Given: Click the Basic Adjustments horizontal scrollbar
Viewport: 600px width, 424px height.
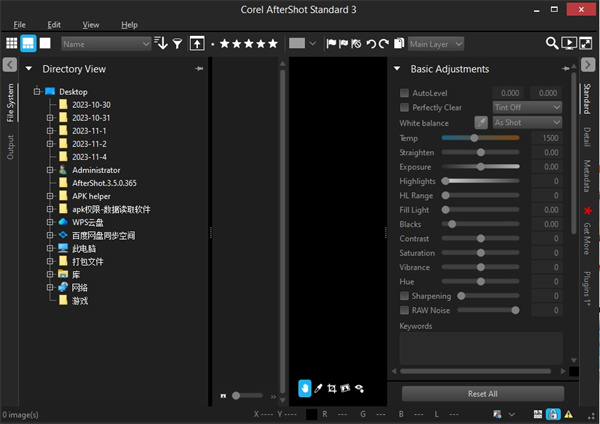Looking at the screenshot, I should pyautogui.click(x=475, y=371).
